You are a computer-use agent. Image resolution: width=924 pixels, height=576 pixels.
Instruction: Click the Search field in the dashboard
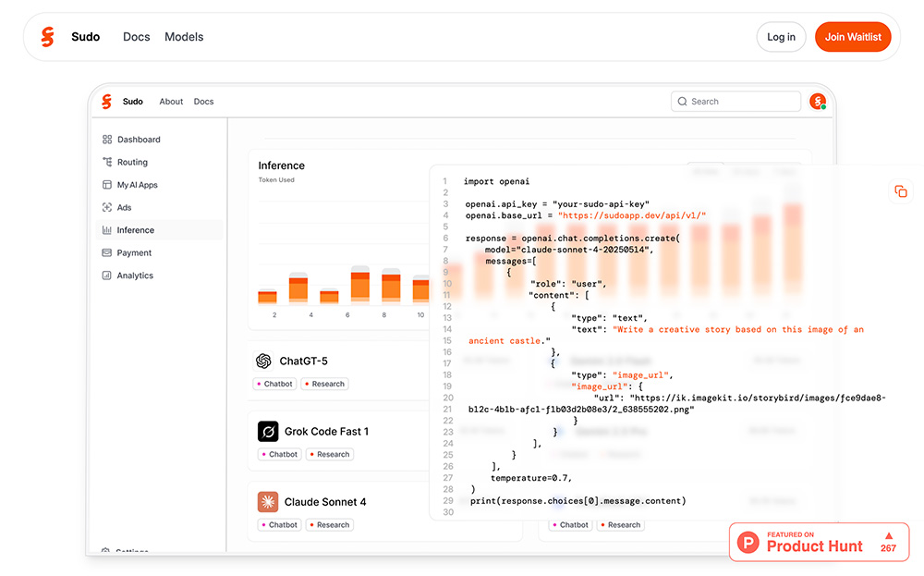click(736, 102)
